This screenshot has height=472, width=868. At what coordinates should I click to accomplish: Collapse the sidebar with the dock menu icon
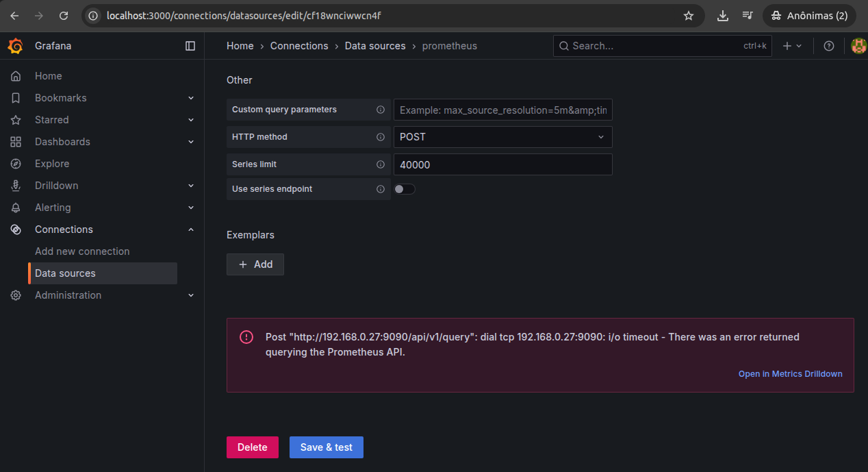click(190, 46)
